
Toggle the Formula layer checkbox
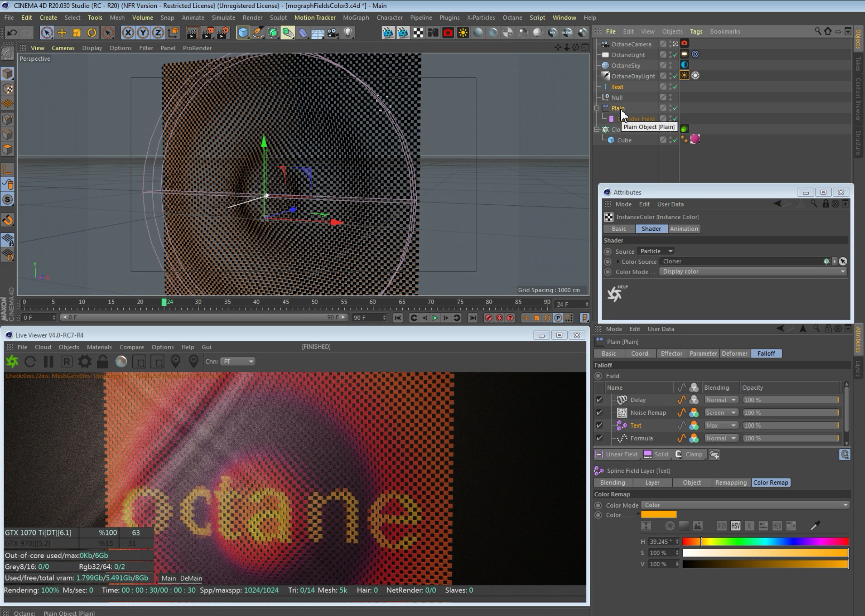(x=599, y=438)
